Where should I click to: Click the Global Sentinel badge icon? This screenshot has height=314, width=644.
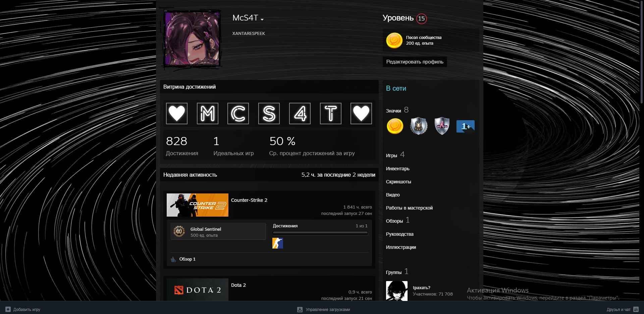[x=179, y=231]
